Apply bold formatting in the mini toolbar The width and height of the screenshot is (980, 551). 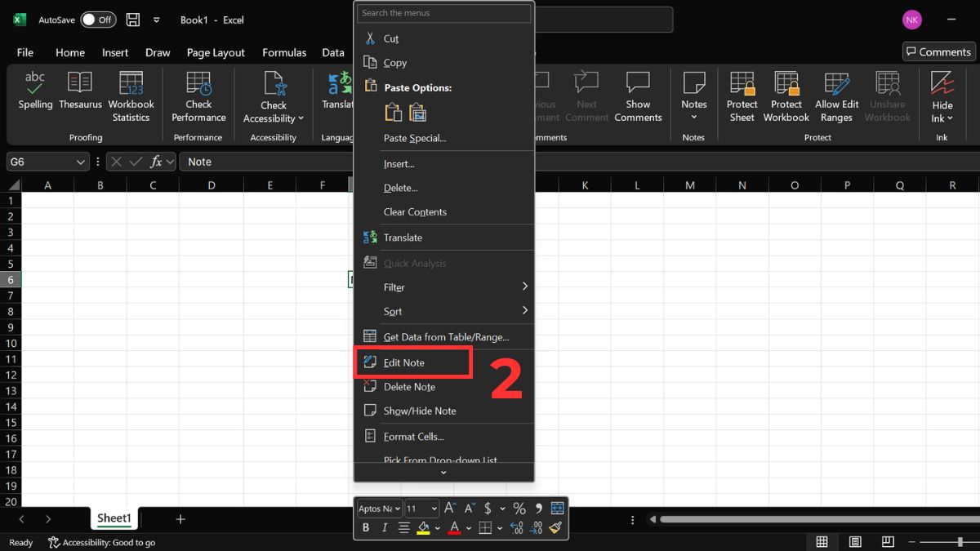tap(366, 527)
